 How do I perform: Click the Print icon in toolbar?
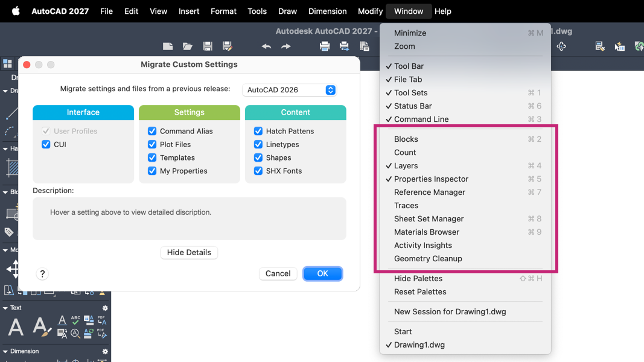coord(325,46)
